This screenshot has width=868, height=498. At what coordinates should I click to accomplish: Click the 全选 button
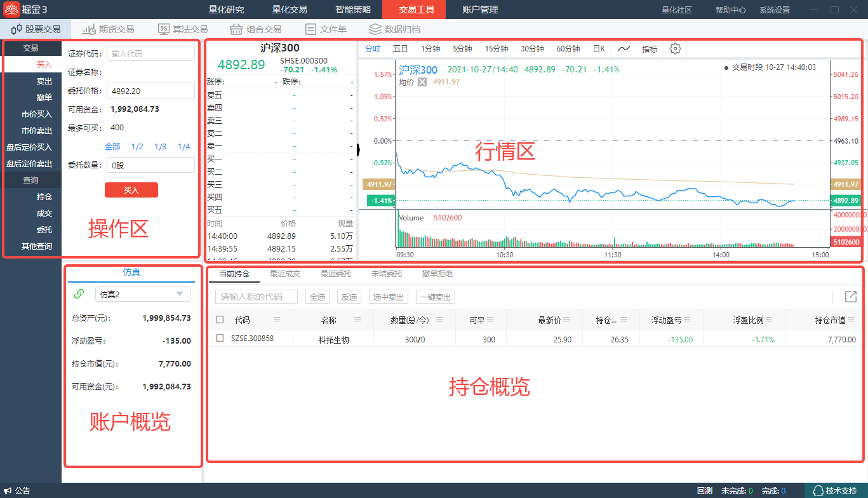click(x=317, y=297)
